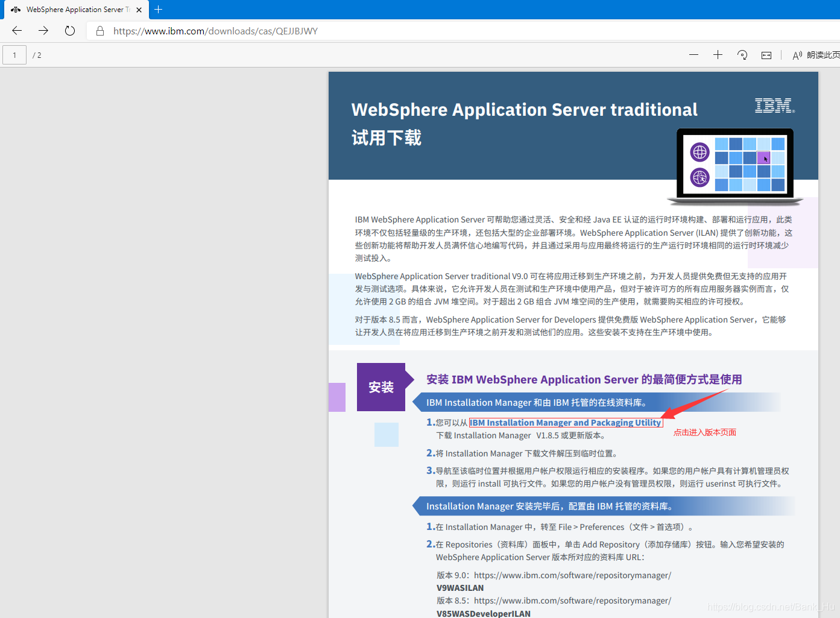
Task: Open IBM Installation Manager and Packaging Utility link
Action: click(x=566, y=423)
